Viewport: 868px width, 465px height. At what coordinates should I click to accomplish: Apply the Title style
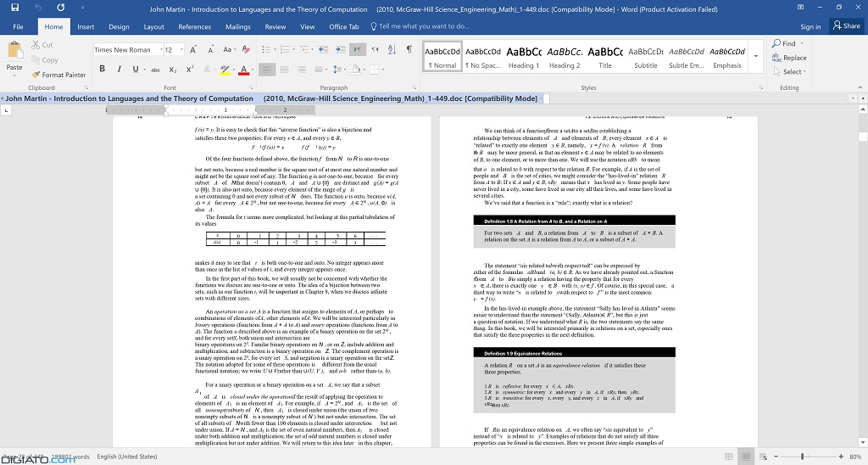coord(605,57)
